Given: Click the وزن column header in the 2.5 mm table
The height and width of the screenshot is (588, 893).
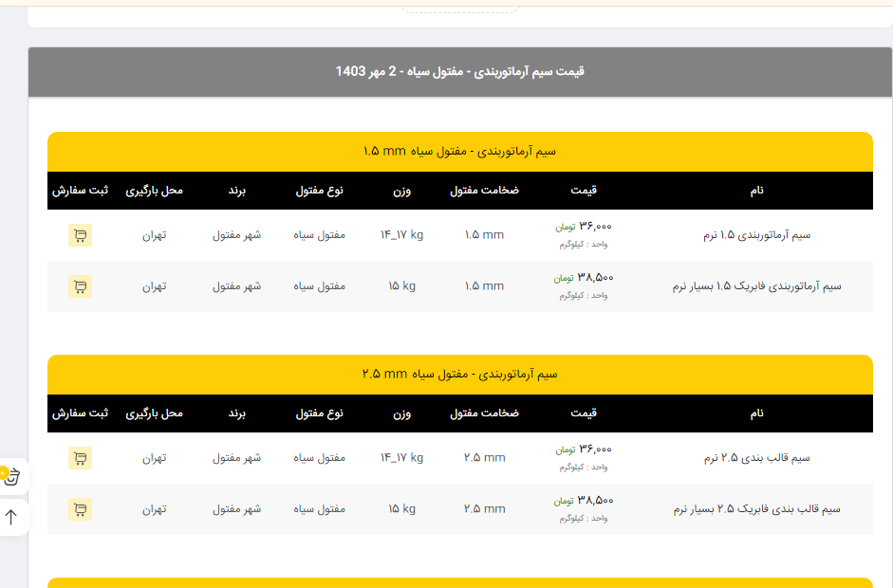Looking at the screenshot, I should coord(401,413).
